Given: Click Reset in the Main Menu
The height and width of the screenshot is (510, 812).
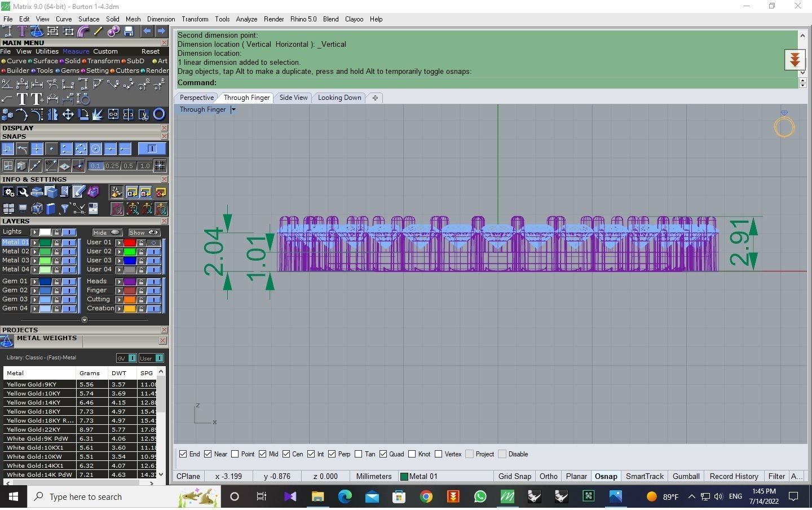Looking at the screenshot, I should [151, 51].
